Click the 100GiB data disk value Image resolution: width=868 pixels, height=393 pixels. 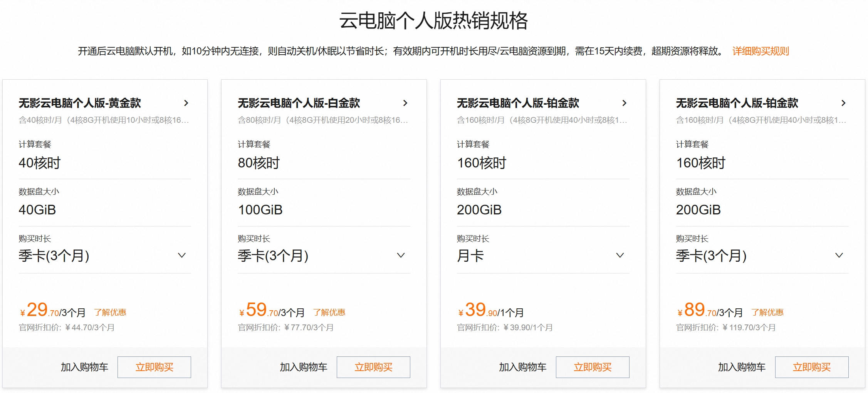coord(260,210)
